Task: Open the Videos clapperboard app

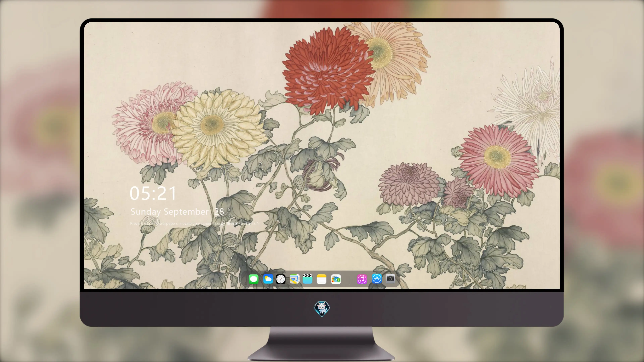Action: coord(308,279)
